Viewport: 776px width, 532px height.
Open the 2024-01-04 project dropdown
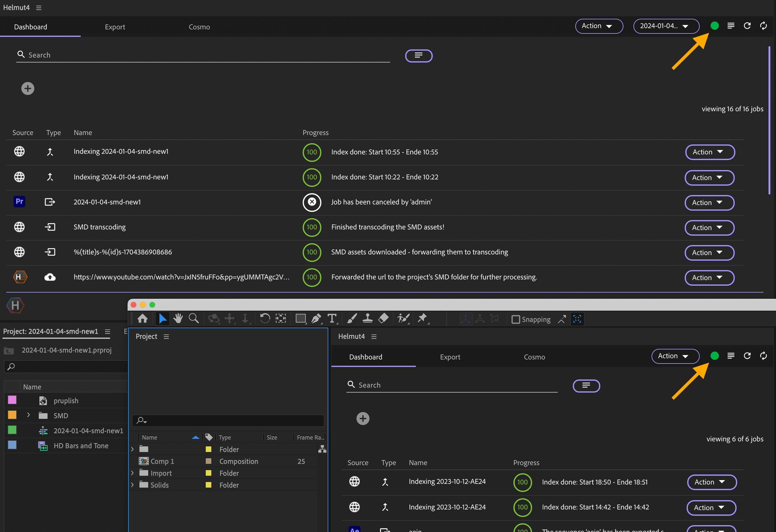[666, 26]
